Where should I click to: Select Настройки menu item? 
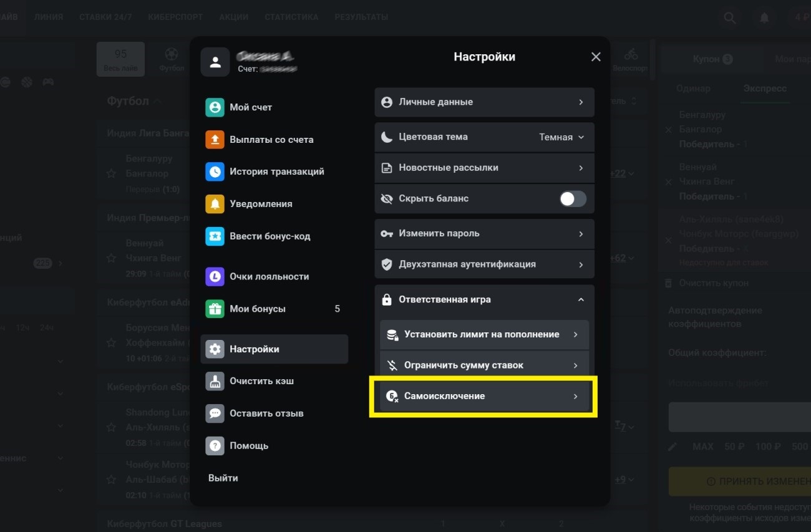point(274,349)
